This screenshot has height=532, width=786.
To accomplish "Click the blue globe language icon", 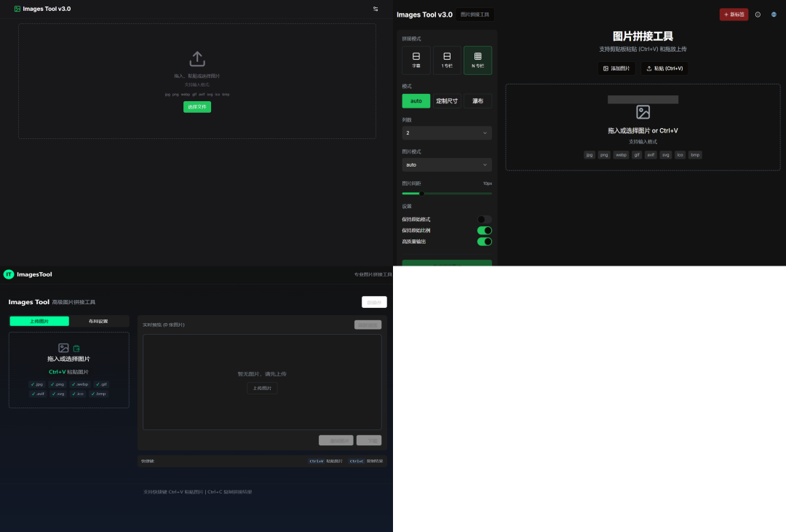I will click(774, 15).
